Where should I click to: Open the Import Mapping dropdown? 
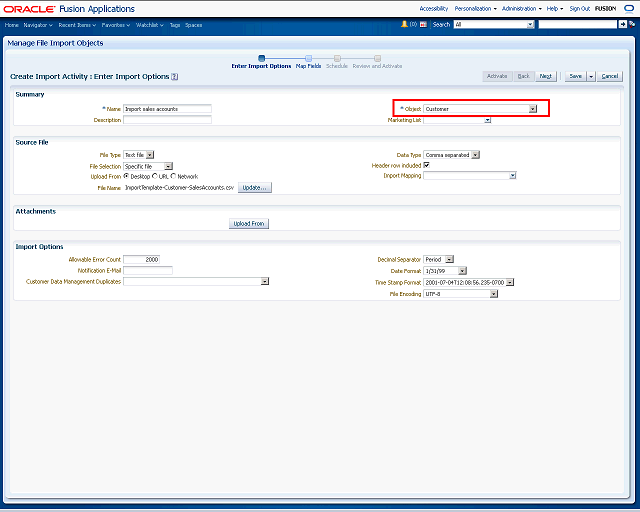tap(513, 176)
